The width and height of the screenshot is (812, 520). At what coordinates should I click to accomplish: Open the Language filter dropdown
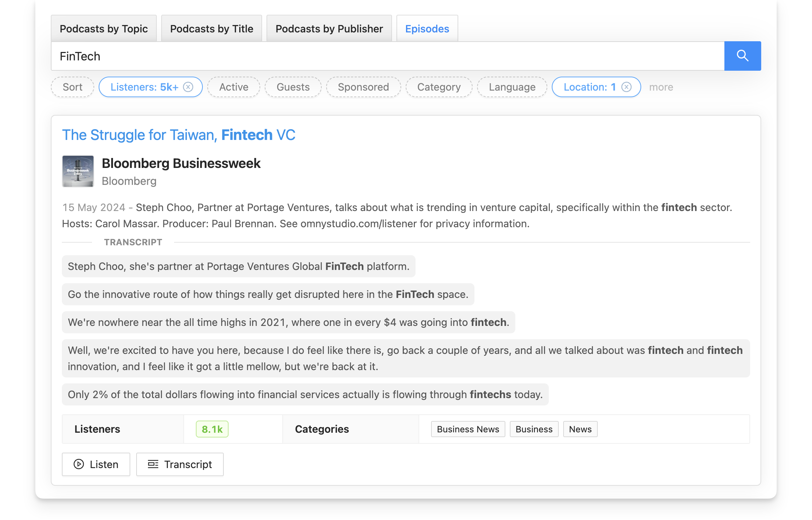[512, 87]
